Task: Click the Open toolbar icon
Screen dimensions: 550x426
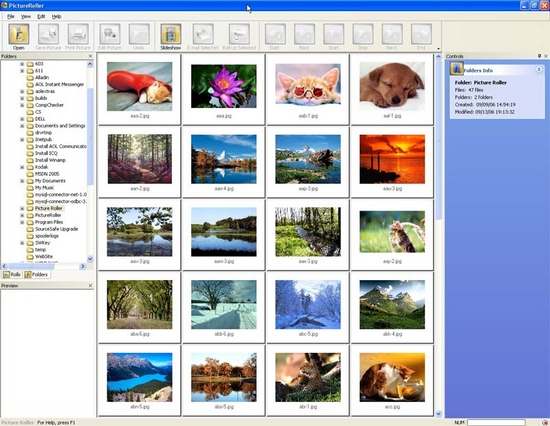Action: point(19,34)
